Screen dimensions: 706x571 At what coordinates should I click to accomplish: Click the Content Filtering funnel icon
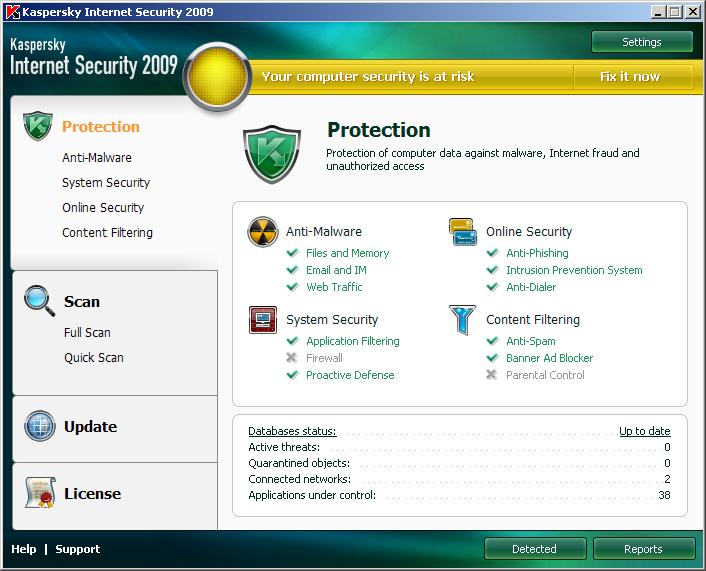coord(462,320)
